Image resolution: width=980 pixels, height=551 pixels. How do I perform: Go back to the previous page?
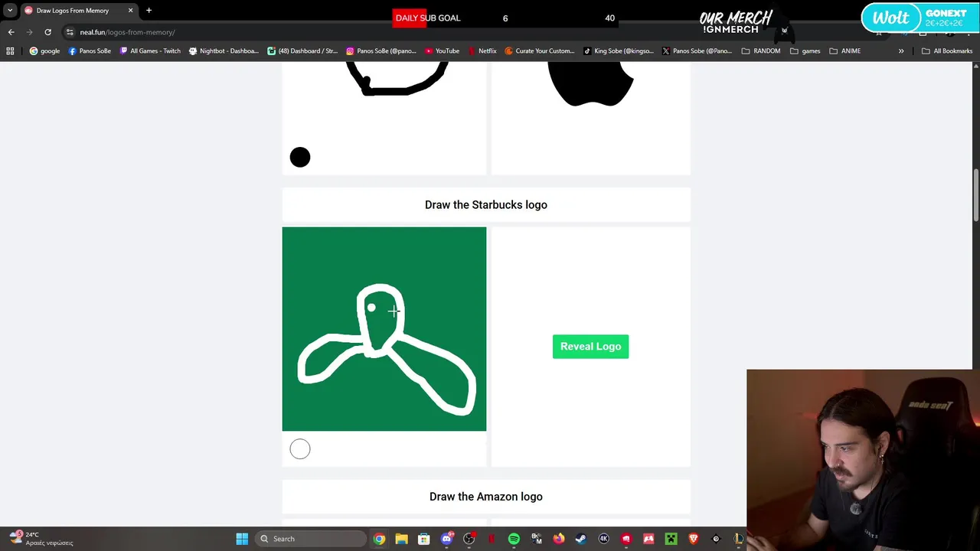pos(11,32)
